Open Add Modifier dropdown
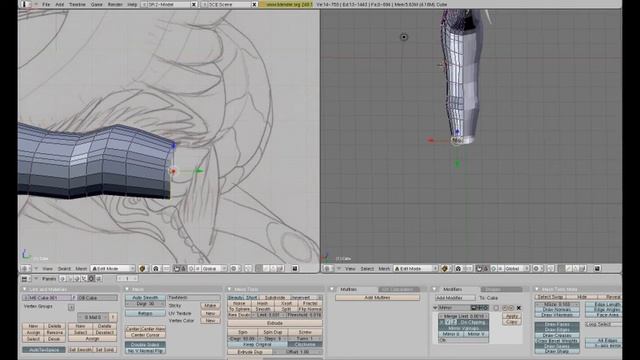 pyautogui.click(x=455, y=298)
